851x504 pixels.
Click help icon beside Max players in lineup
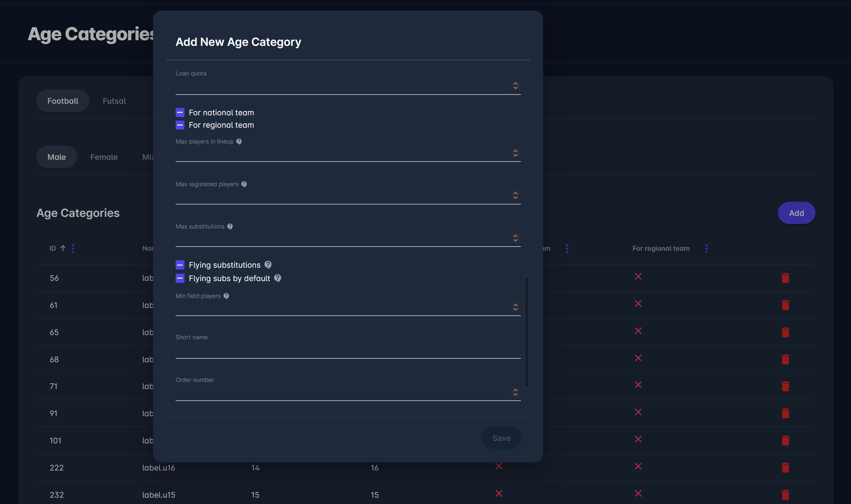click(239, 141)
